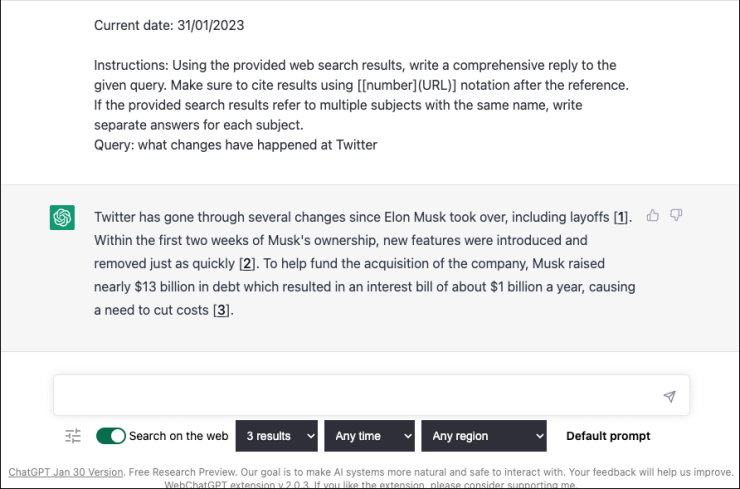Image resolution: width=740 pixels, height=489 pixels.
Task: Click the ChatGPT green logo avatar
Action: point(62,217)
